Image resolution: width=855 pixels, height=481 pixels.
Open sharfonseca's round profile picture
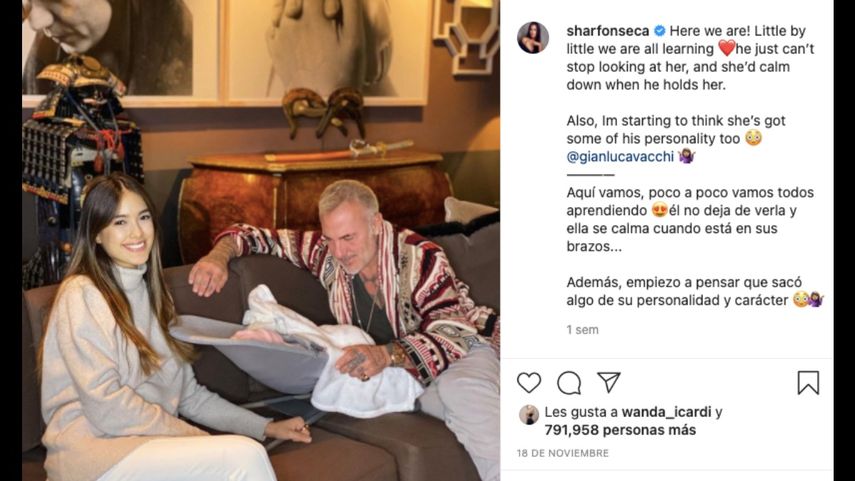tap(533, 38)
